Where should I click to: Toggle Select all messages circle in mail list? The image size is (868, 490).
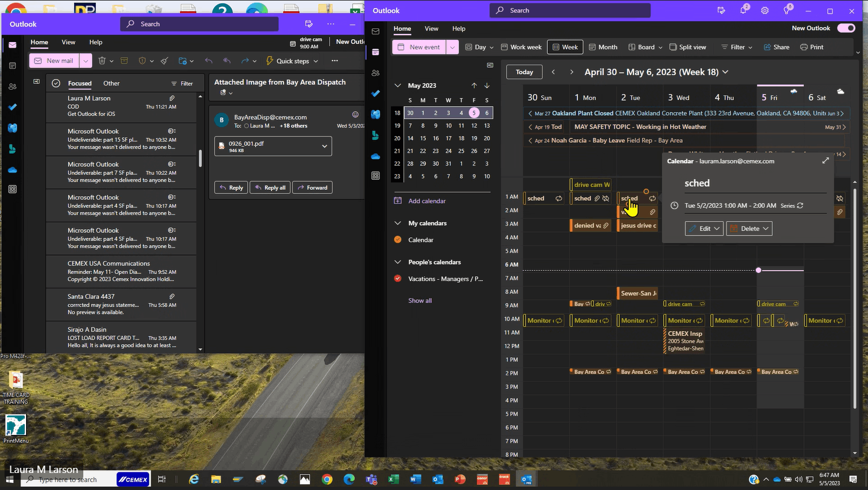click(56, 83)
